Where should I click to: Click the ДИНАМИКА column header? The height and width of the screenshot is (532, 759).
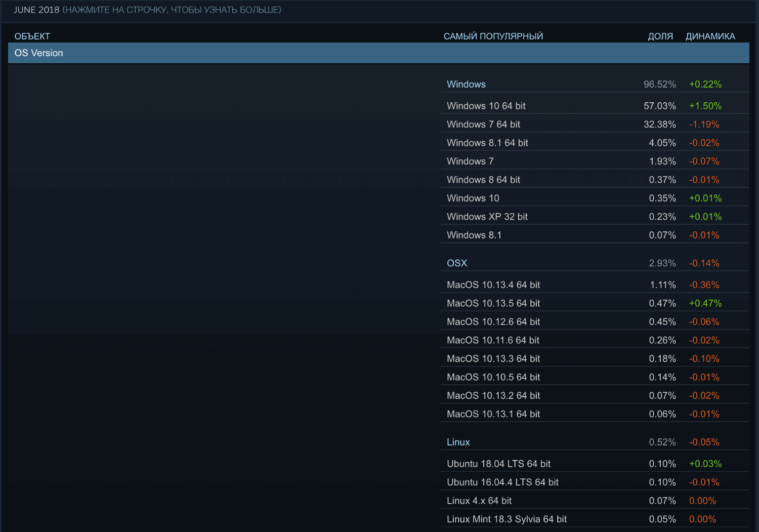pos(710,36)
